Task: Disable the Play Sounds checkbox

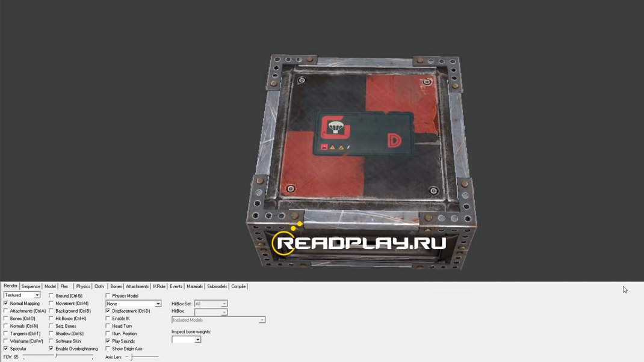Action: (108, 341)
